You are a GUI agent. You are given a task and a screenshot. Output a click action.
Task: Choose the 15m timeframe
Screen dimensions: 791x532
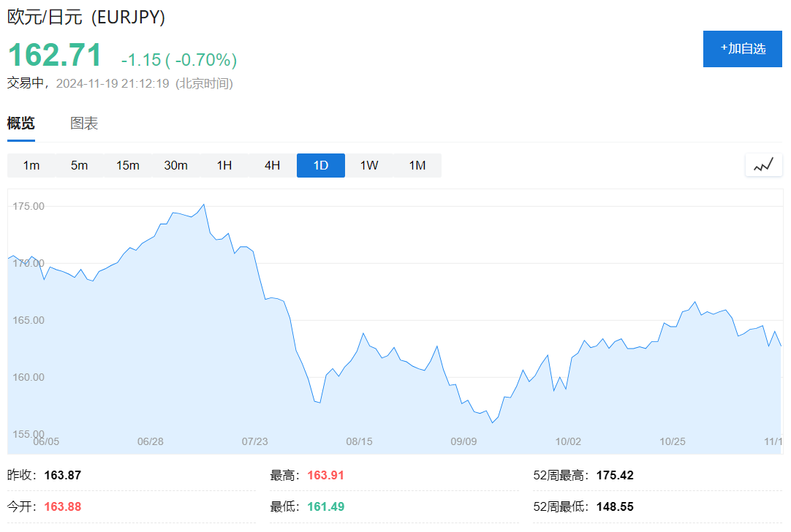127,165
